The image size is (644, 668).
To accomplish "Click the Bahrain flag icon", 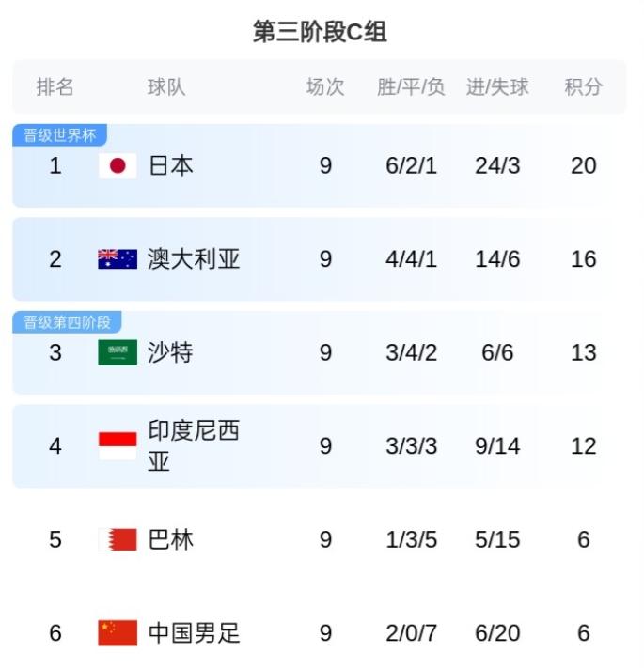I will pos(118,540).
